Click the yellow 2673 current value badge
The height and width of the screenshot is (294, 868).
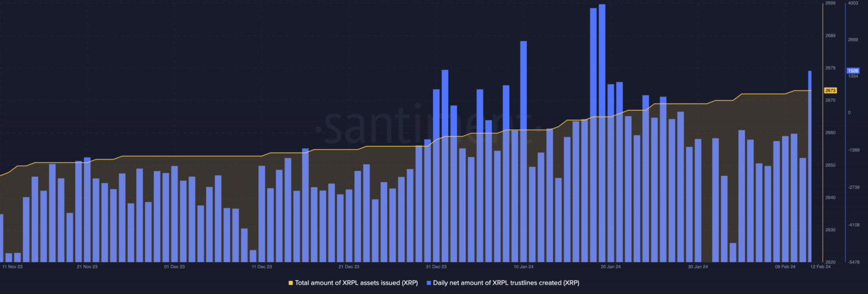(830, 90)
